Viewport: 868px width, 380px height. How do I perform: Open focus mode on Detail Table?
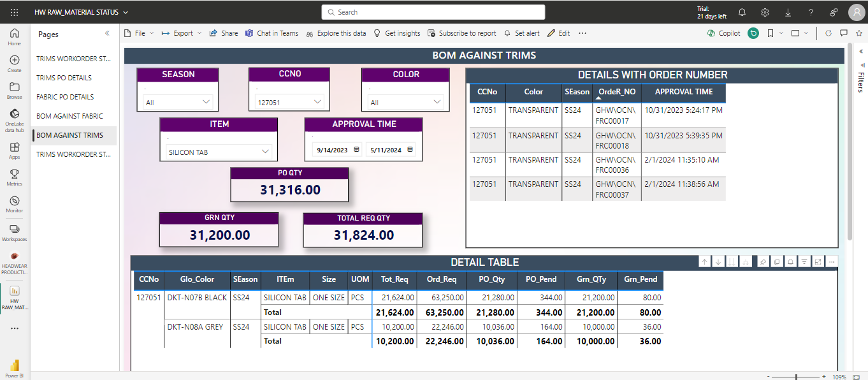[818, 261]
